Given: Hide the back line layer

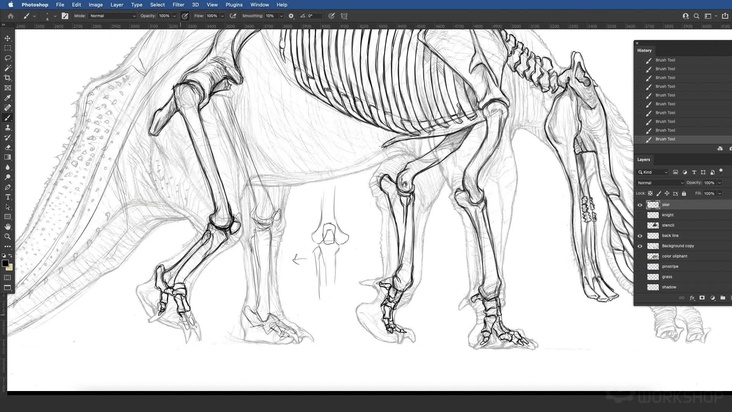Looking at the screenshot, I should 640,236.
